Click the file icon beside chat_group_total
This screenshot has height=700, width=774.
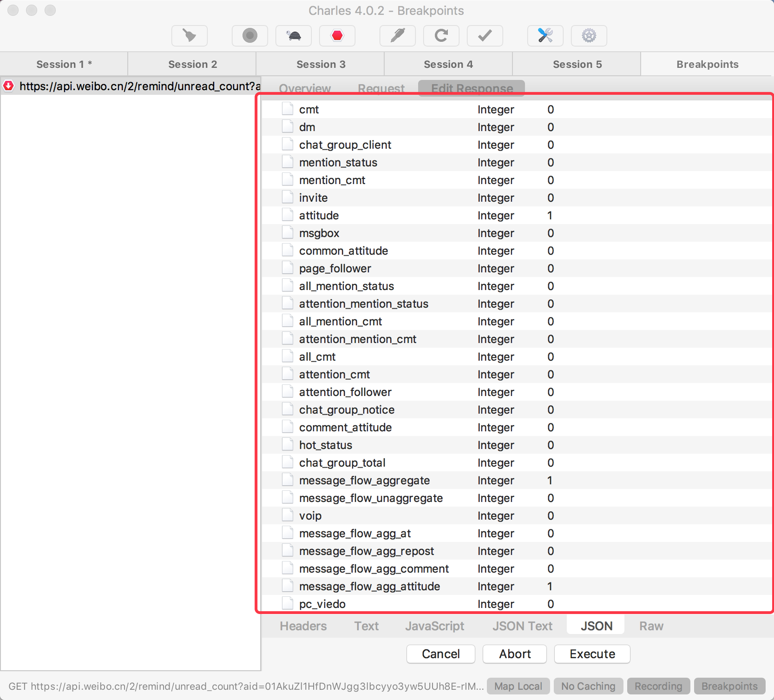coord(288,462)
